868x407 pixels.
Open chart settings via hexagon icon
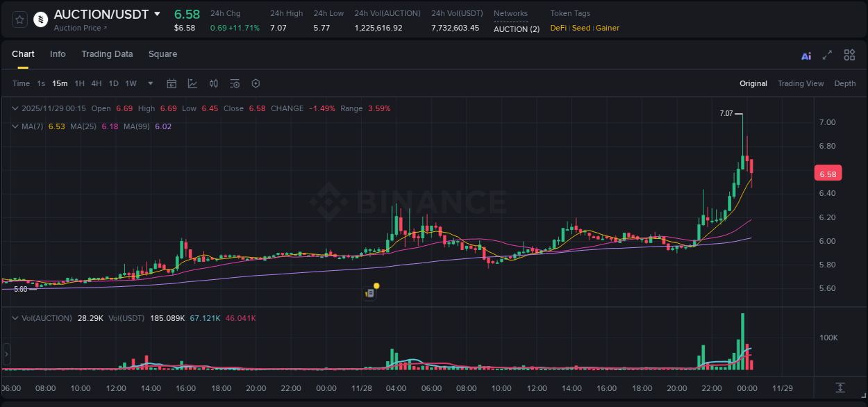point(256,83)
